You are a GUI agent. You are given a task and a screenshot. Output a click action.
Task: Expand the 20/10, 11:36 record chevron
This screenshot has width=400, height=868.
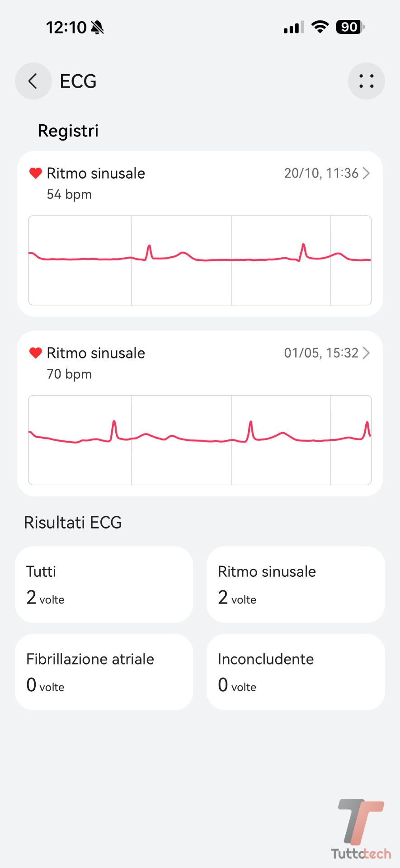[367, 173]
